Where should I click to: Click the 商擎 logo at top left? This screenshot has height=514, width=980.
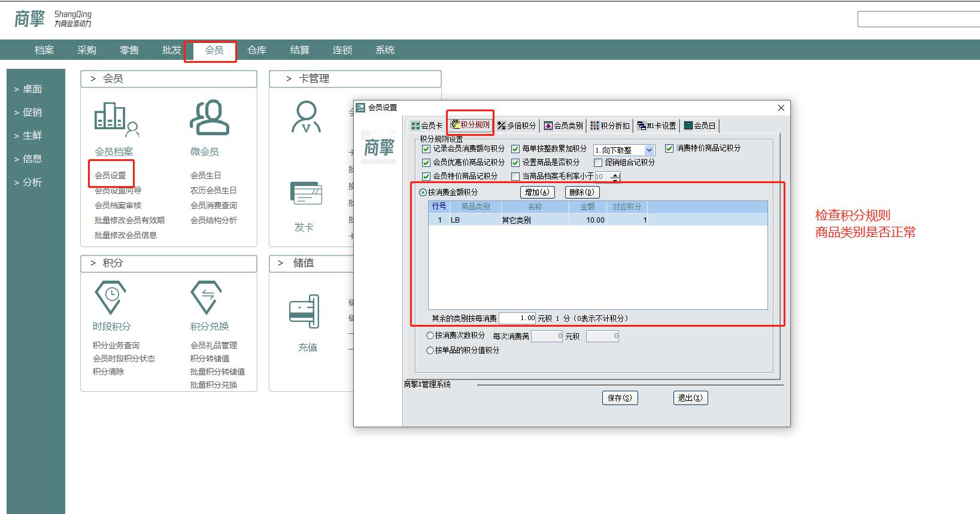[29, 19]
